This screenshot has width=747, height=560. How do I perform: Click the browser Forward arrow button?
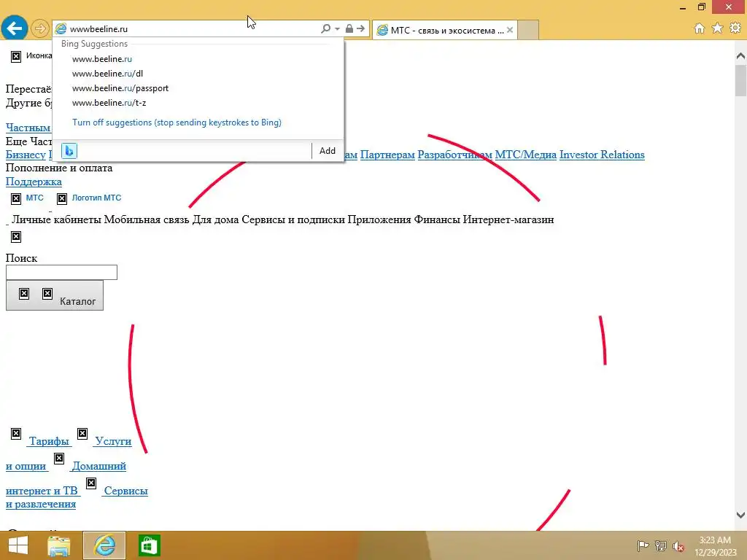pyautogui.click(x=40, y=28)
